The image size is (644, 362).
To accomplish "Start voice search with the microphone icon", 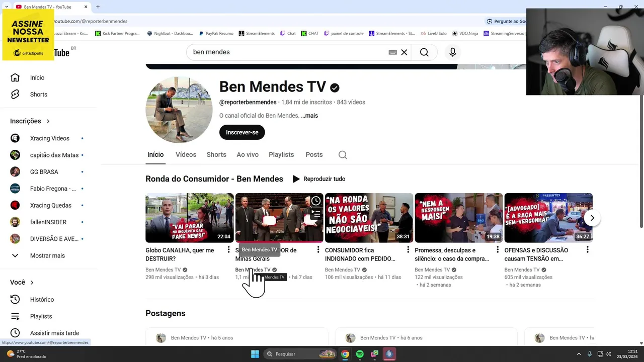I will [x=453, y=52].
